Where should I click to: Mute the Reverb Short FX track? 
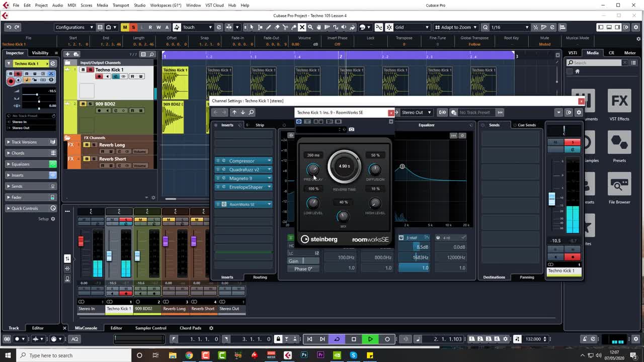pos(87,159)
